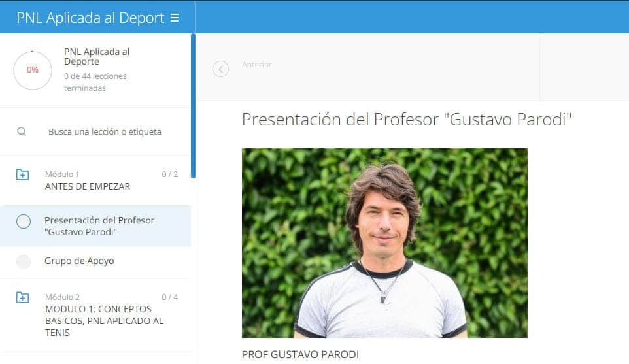
Task: Mark Presentación del Profesor lesson circle complete
Action: point(24,222)
